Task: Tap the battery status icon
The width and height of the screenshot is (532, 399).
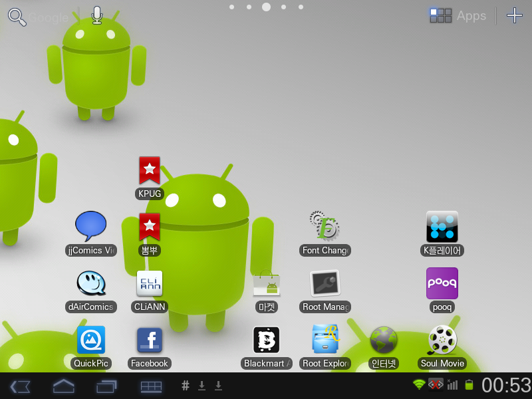Action: pos(469,385)
